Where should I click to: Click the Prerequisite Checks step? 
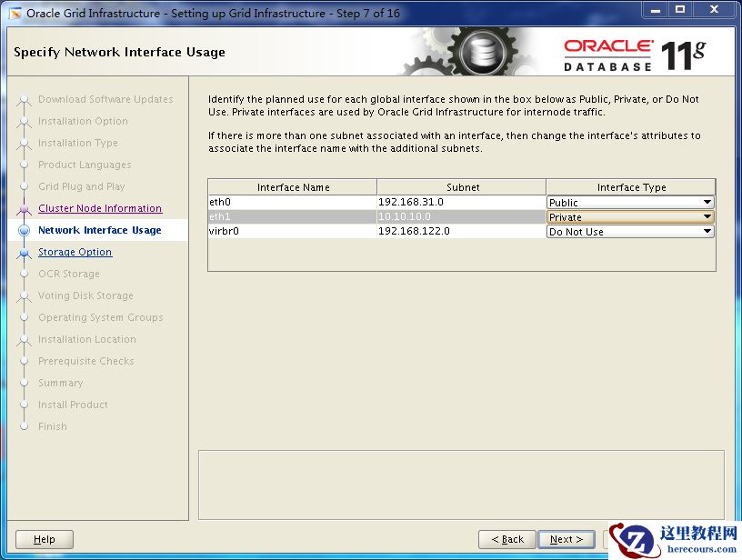86,361
